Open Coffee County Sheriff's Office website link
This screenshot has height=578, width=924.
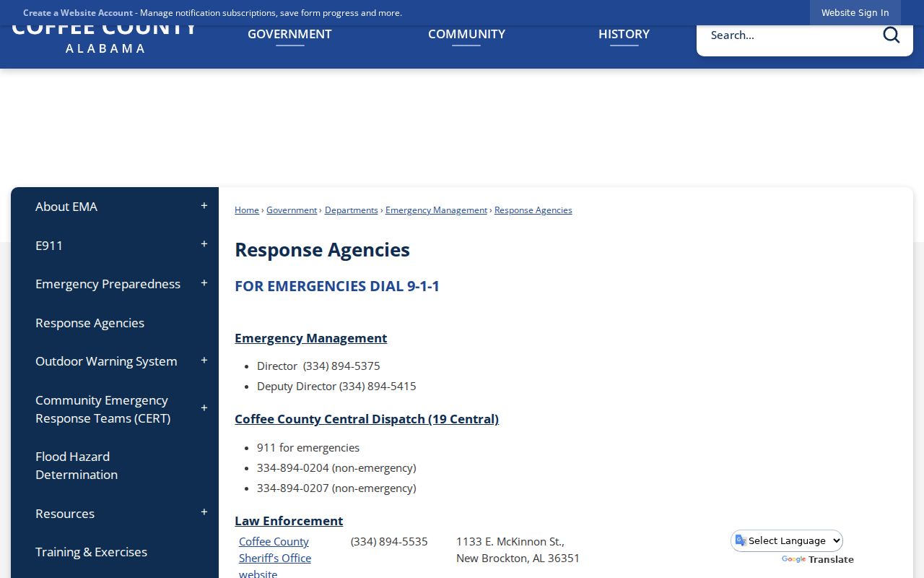(x=275, y=558)
